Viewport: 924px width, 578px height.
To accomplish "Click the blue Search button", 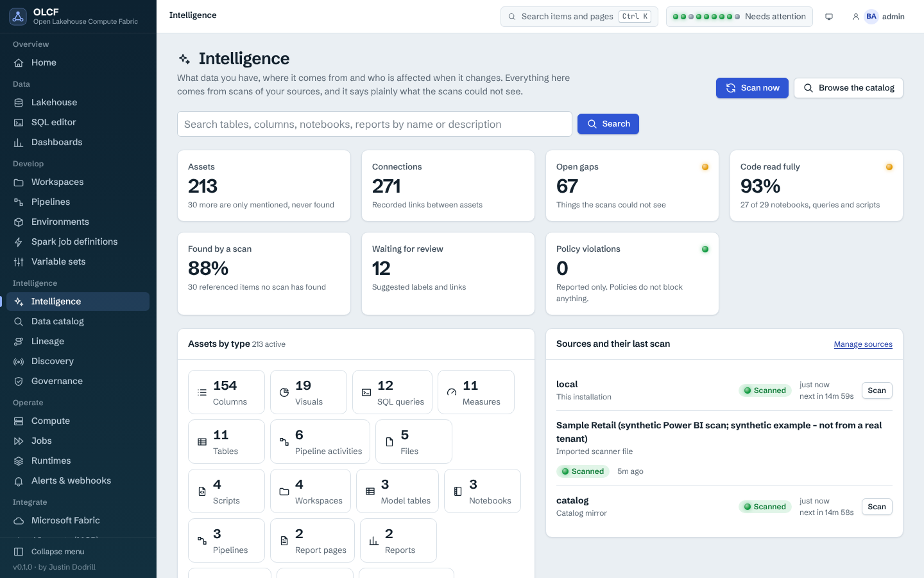I will [608, 124].
